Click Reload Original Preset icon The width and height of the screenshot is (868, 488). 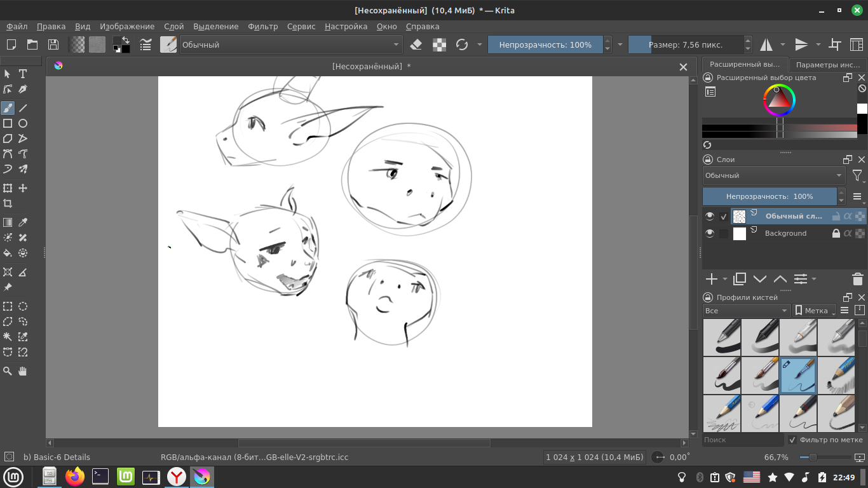point(462,44)
